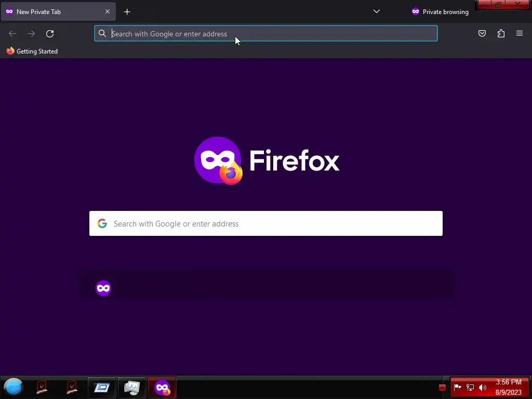Go back one page
532x399 pixels.
coord(12,34)
